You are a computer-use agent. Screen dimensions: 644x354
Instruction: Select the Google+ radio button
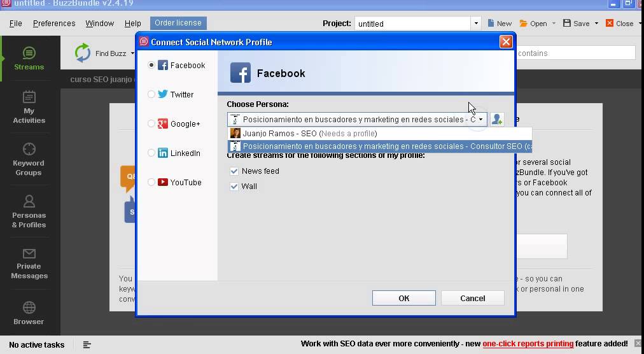pyautogui.click(x=151, y=124)
